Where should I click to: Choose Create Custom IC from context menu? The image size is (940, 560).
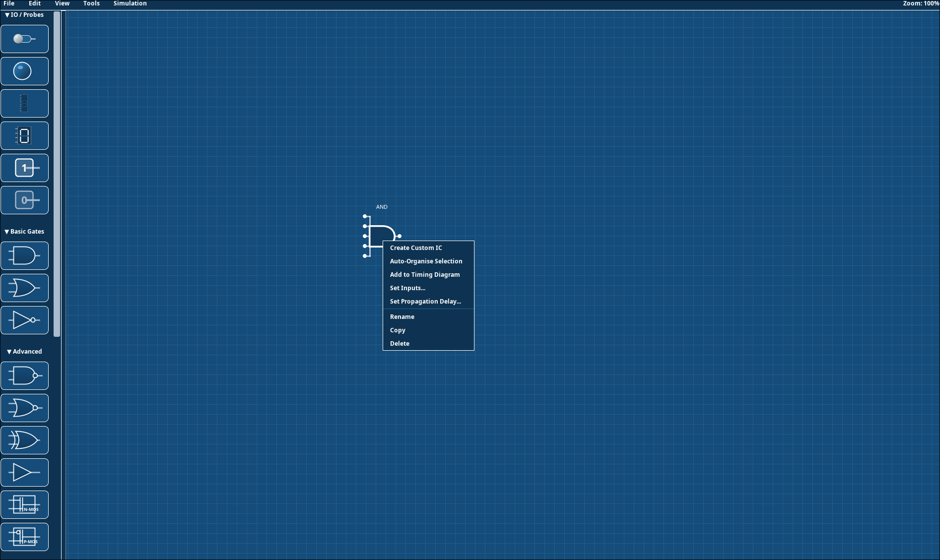point(428,248)
